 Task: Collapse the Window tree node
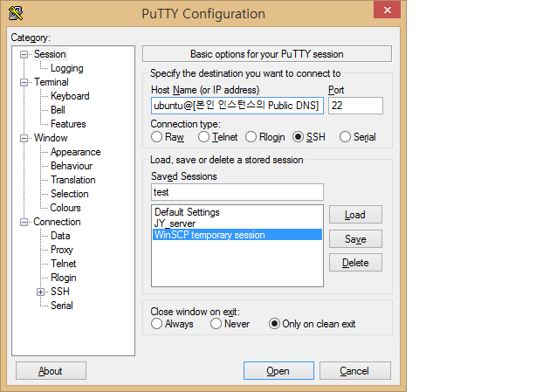click(24, 139)
